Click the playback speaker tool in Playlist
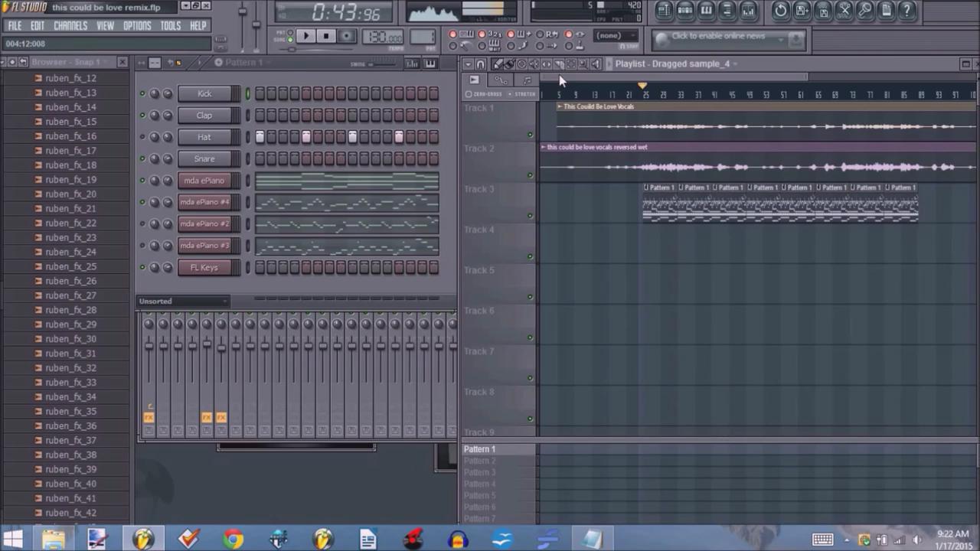980x551 pixels. (x=596, y=64)
